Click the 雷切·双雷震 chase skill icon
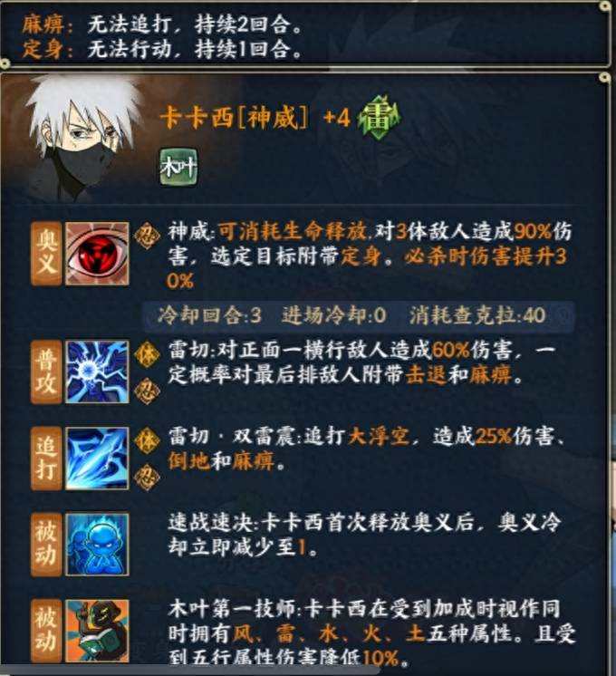This screenshot has height=676, width=616. coord(97,459)
